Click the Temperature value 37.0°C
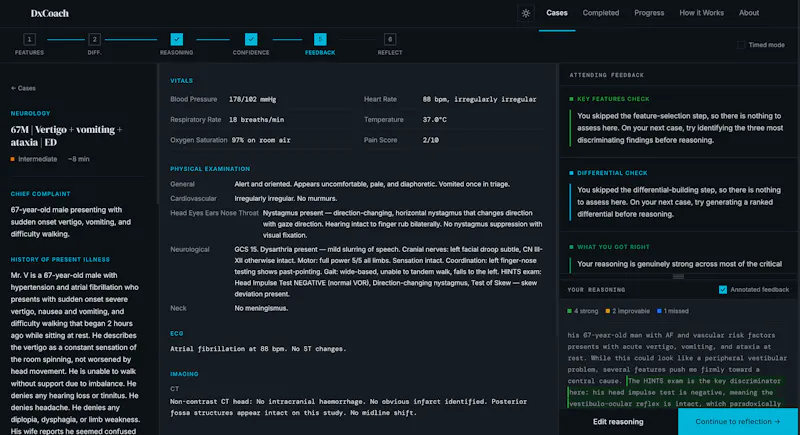 [434, 120]
